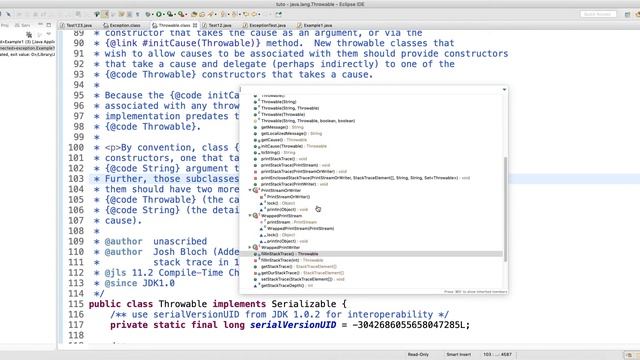Viewport: 640px width, 360px height.
Task: Collapse the WrappedPrintStream class node
Action: (x=250, y=216)
